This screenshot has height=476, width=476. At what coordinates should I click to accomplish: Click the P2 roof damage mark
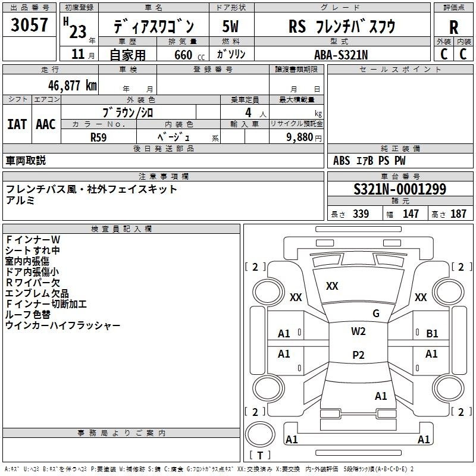(x=358, y=355)
